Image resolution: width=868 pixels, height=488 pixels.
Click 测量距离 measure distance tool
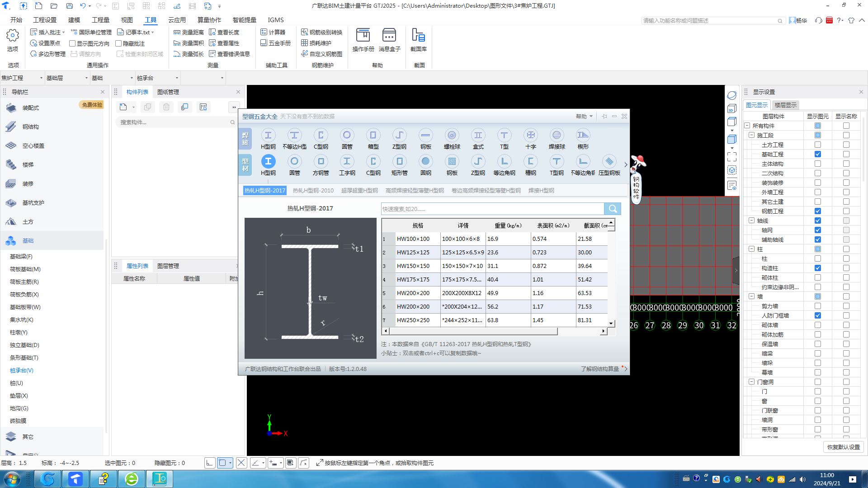189,32
